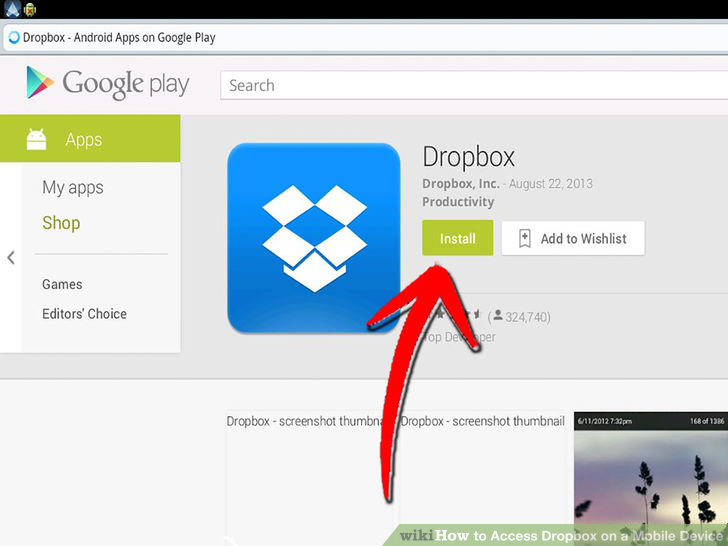Open Editors' Choice category

tap(84, 314)
